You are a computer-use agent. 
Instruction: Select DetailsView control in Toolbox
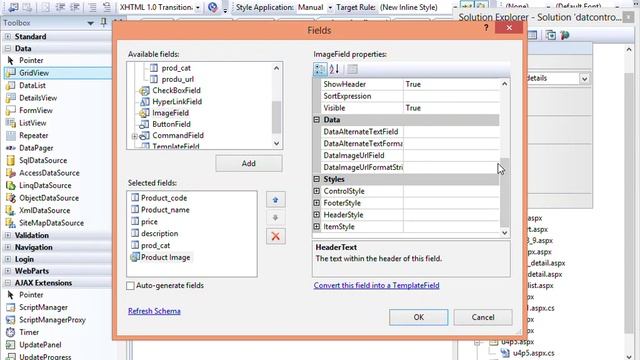[x=38, y=98]
